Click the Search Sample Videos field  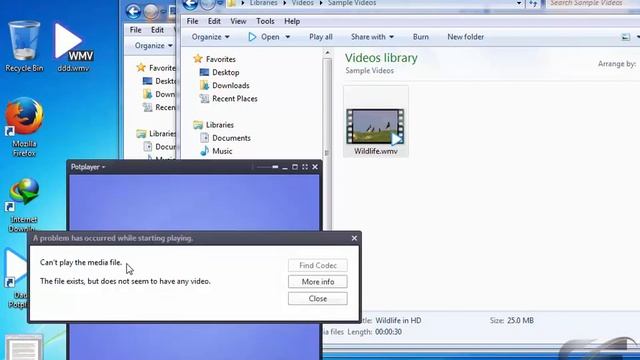[x=591, y=3]
